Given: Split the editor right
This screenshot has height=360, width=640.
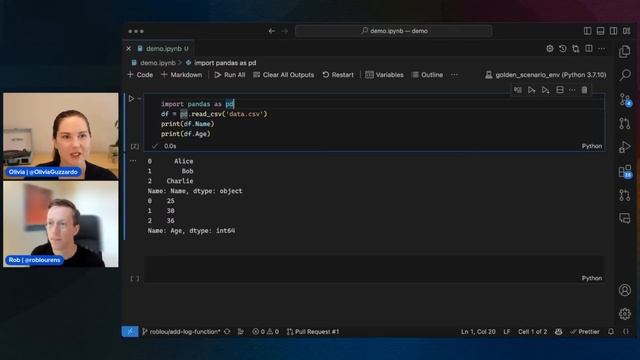Looking at the screenshot, I should point(589,49).
